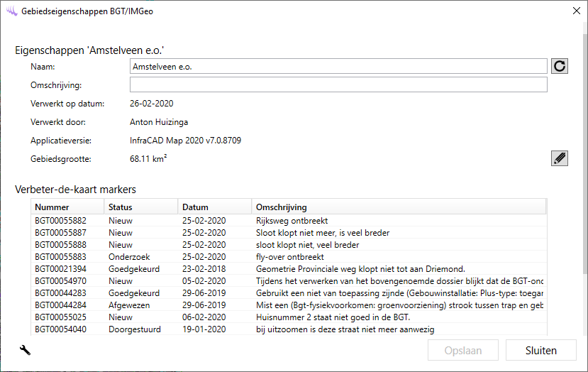Select the Afgewezen row BGT00044284
Image resolution: width=588 pixels, height=372 pixels.
pyautogui.click(x=288, y=305)
